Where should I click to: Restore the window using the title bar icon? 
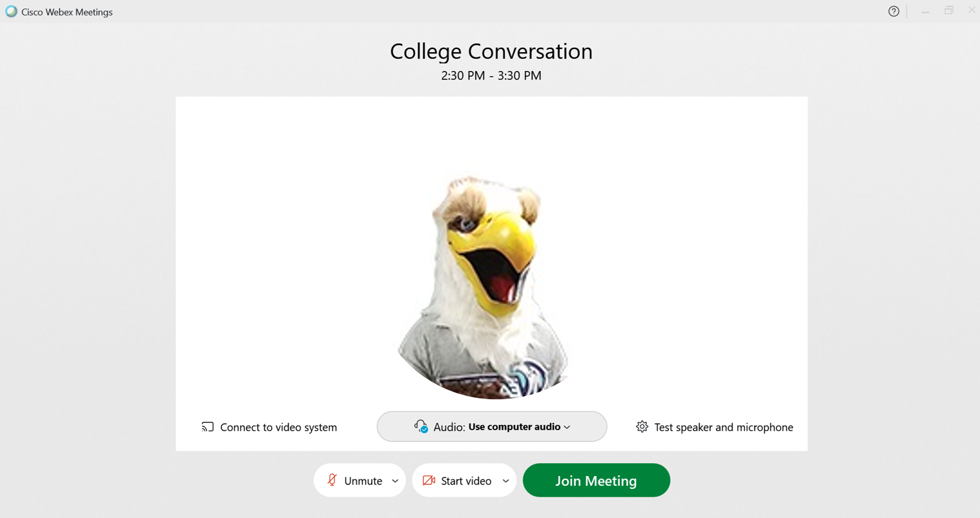click(x=948, y=11)
